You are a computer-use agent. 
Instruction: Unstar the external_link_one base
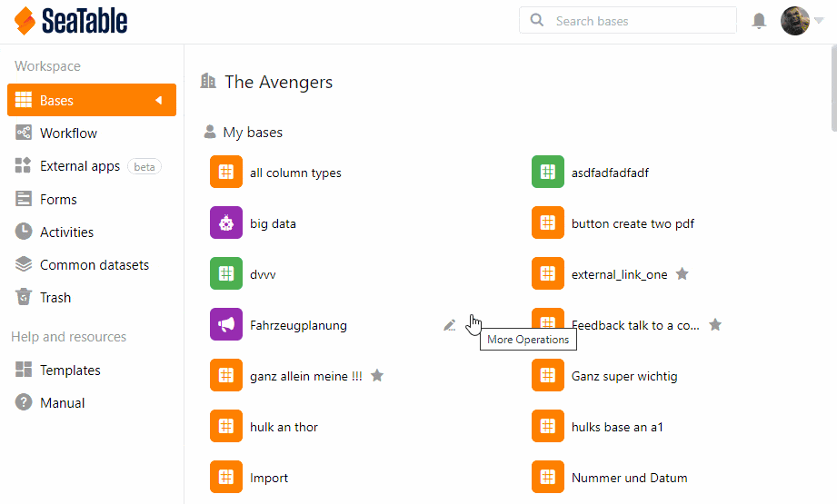click(683, 274)
